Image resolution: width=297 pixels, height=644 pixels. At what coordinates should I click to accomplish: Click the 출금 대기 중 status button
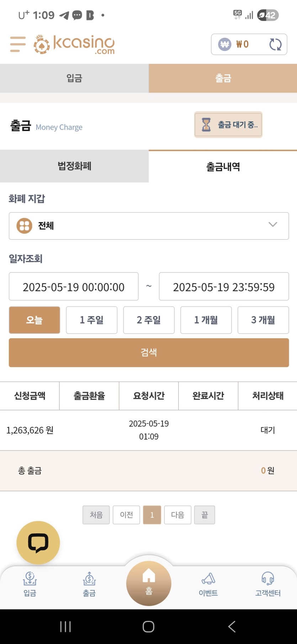point(228,125)
